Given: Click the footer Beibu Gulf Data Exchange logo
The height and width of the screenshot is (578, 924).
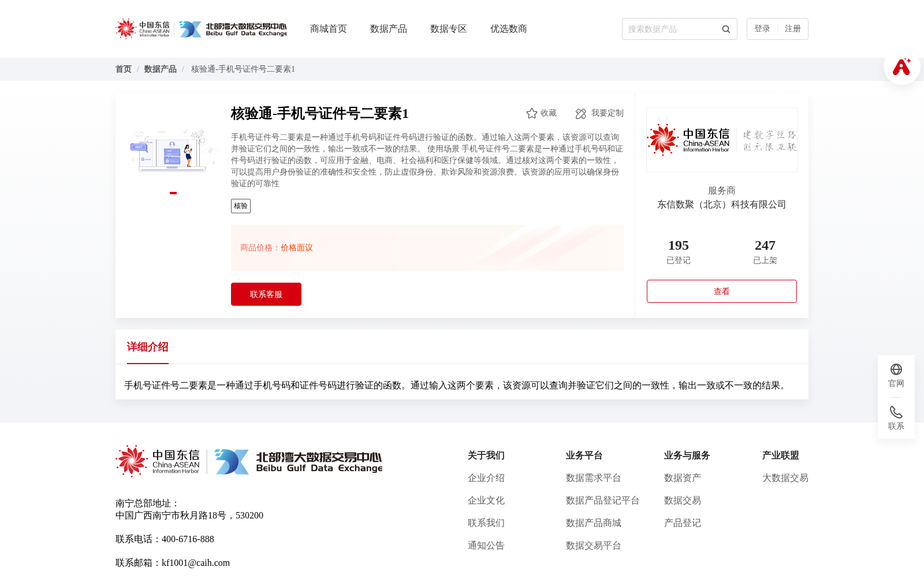Looking at the screenshot, I should (x=298, y=461).
